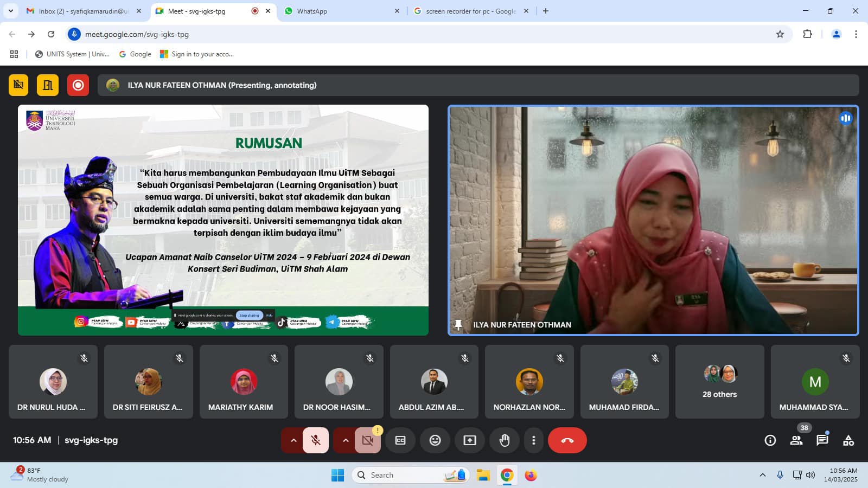Raise hand in the meeting
The height and width of the screenshot is (488, 868).
(x=505, y=440)
